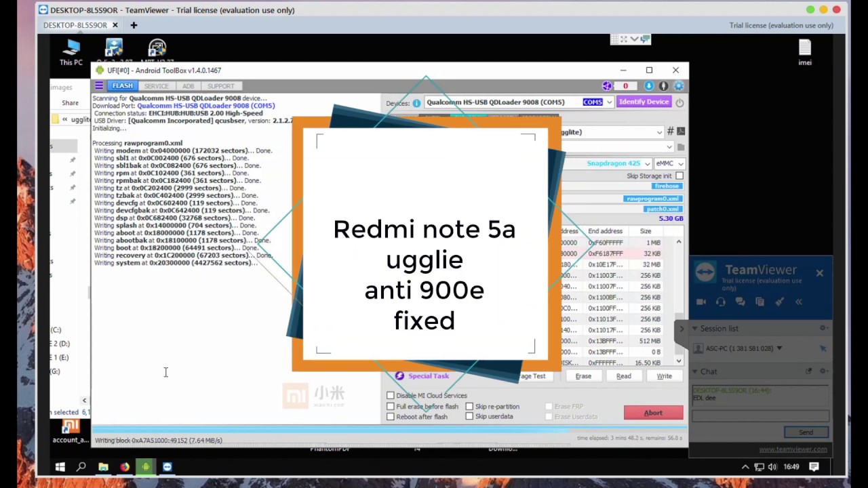This screenshot has height=488, width=868.
Task: Collapse the Chat section triangle
Action: click(x=695, y=371)
